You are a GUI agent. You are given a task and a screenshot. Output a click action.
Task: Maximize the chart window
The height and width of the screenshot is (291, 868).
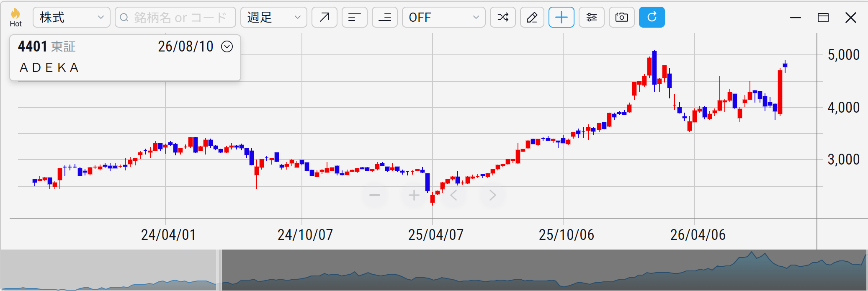[x=823, y=18]
